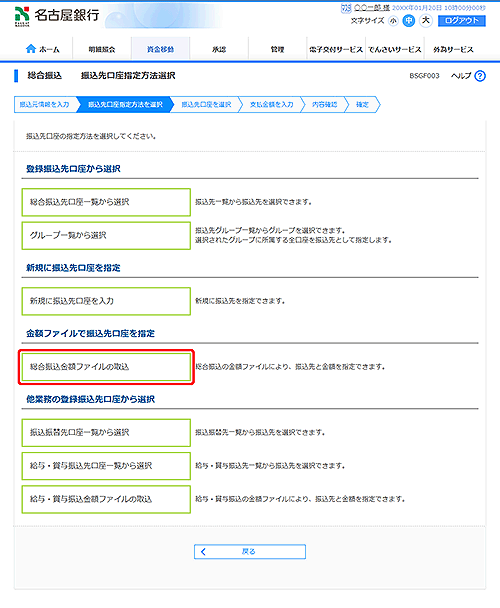
Task: Click the ログアウト logout button
Action: [x=462, y=21]
